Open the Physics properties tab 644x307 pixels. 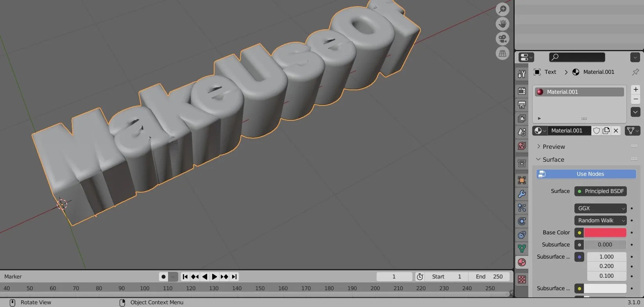point(522,221)
